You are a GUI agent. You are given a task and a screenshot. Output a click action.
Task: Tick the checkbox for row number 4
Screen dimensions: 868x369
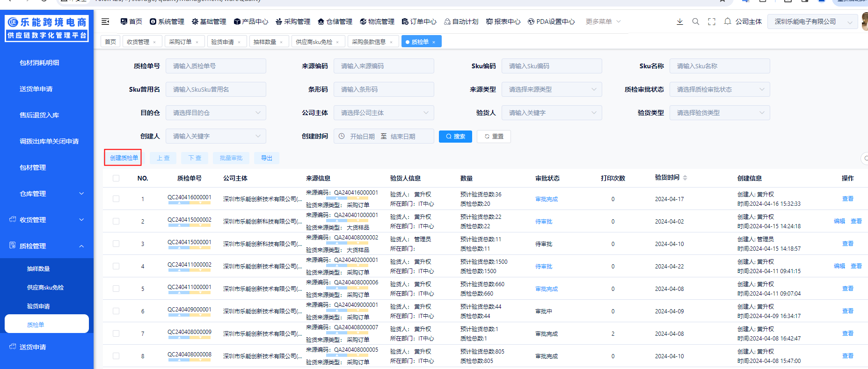(x=116, y=266)
